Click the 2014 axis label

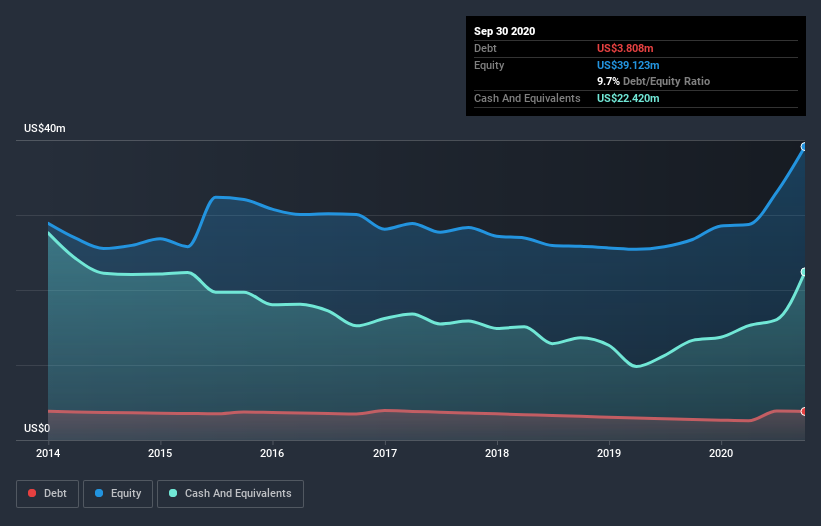click(x=48, y=453)
